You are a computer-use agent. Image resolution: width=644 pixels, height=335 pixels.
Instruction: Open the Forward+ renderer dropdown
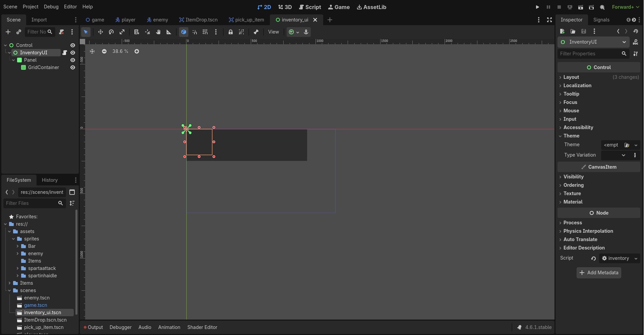[625, 7]
